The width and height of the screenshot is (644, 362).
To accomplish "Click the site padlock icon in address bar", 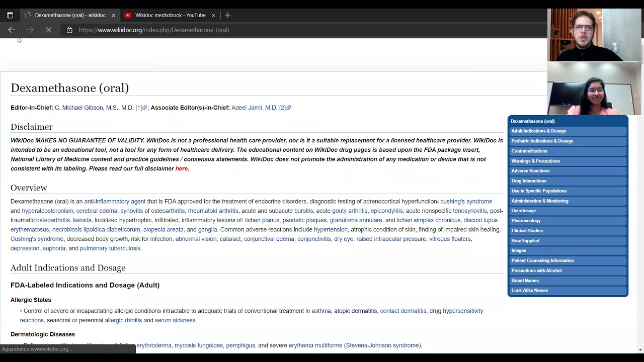I will [69, 30].
